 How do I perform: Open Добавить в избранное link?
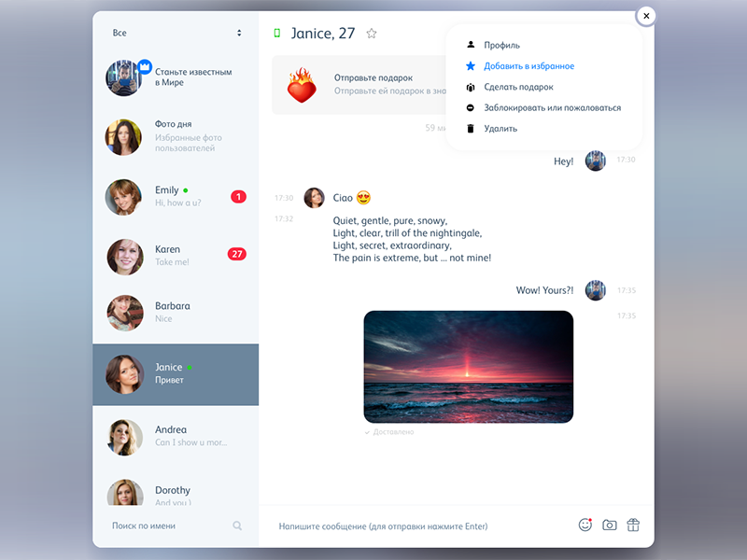click(x=528, y=65)
